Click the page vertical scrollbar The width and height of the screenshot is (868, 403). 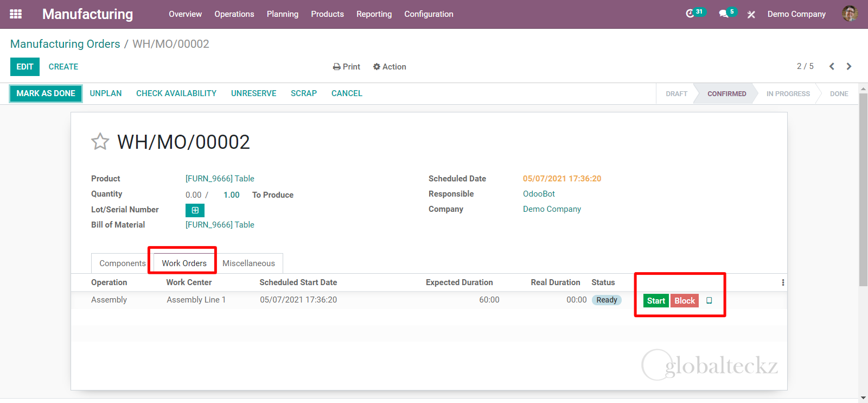(864, 190)
